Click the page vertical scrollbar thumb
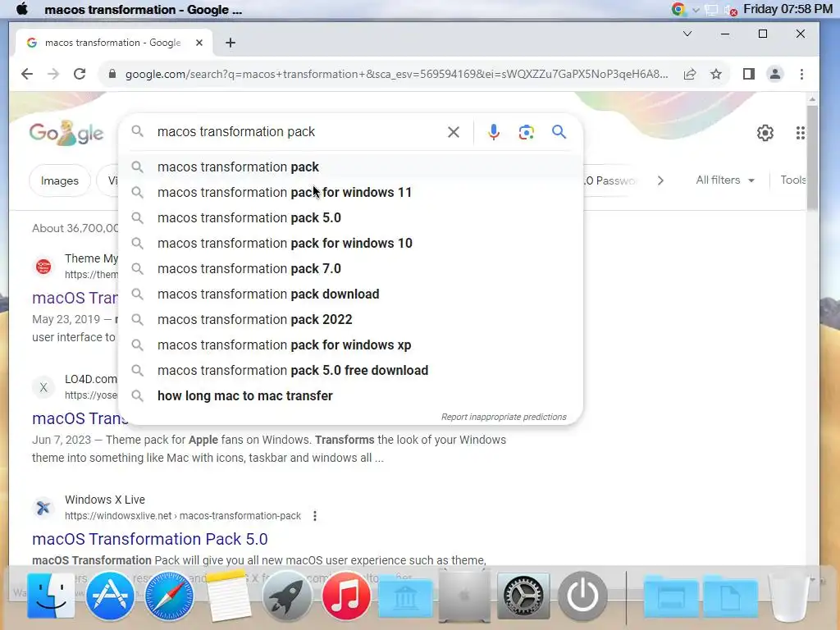Image resolution: width=840 pixels, height=630 pixels. coord(812,157)
